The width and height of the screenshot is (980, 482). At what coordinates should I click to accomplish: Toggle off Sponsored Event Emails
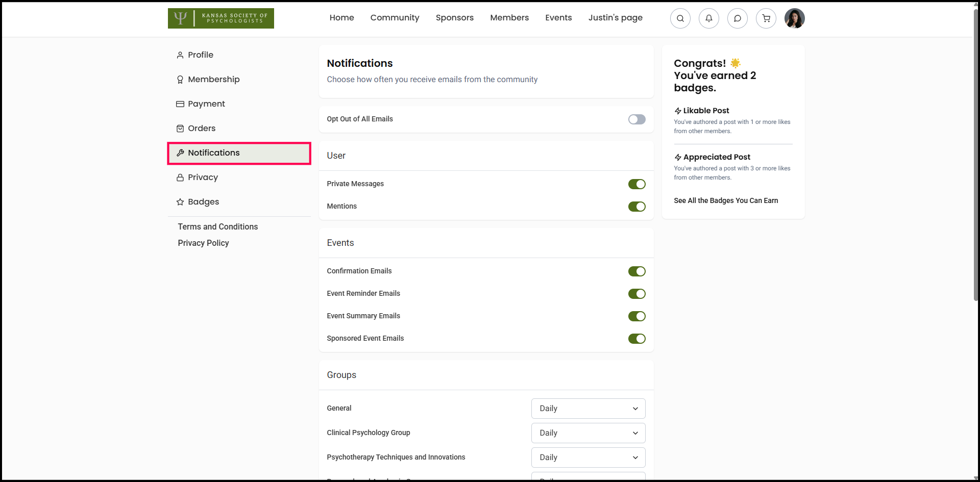(636, 339)
